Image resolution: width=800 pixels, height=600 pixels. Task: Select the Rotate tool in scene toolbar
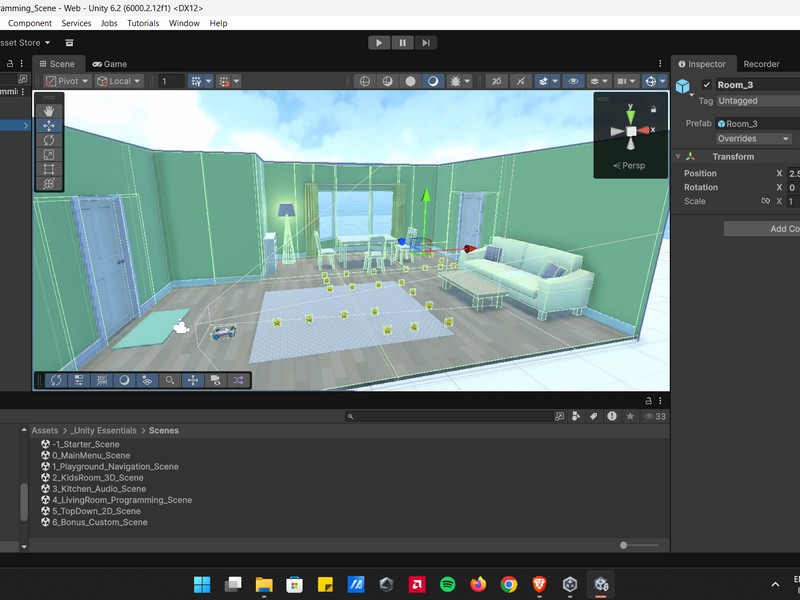click(49, 140)
